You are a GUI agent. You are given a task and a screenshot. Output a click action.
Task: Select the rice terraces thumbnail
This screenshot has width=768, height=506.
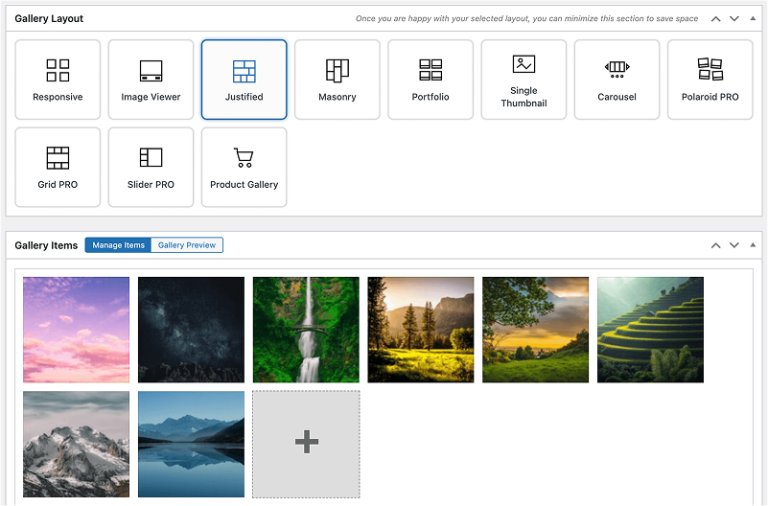(x=650, y=330)
